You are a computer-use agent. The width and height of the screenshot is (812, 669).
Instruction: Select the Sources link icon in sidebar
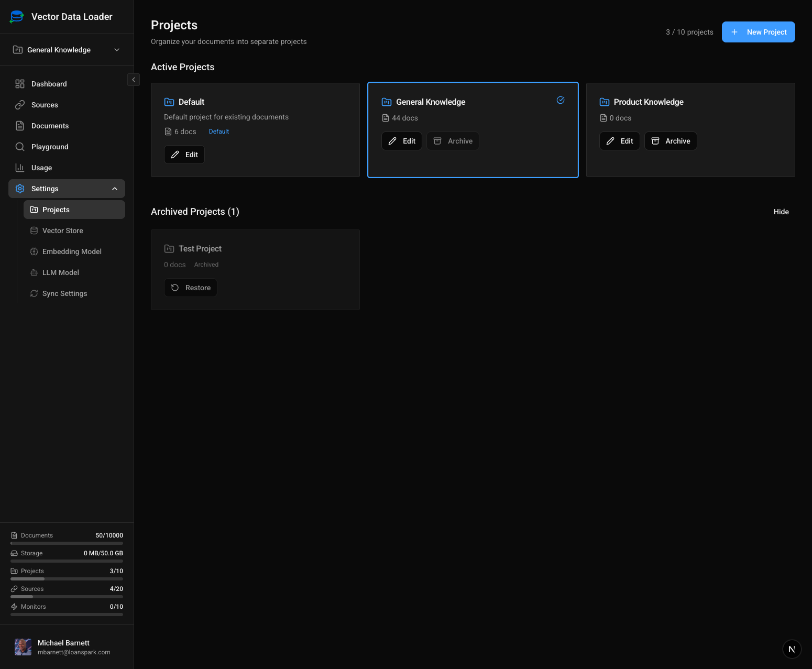(20, 105)
